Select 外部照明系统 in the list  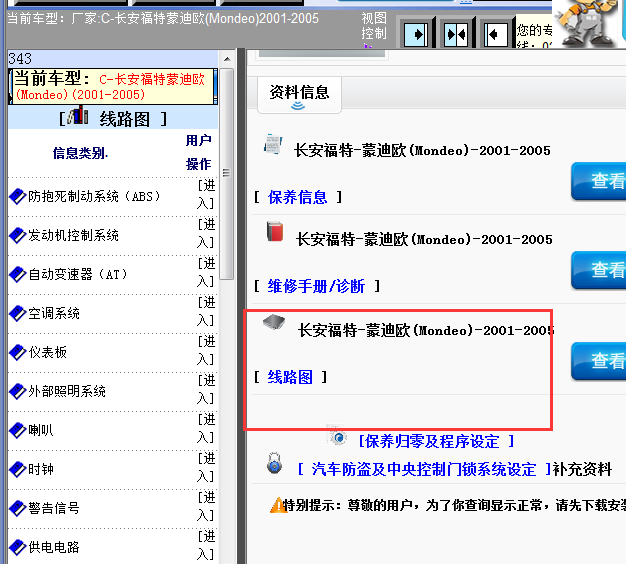coord(67,391)
